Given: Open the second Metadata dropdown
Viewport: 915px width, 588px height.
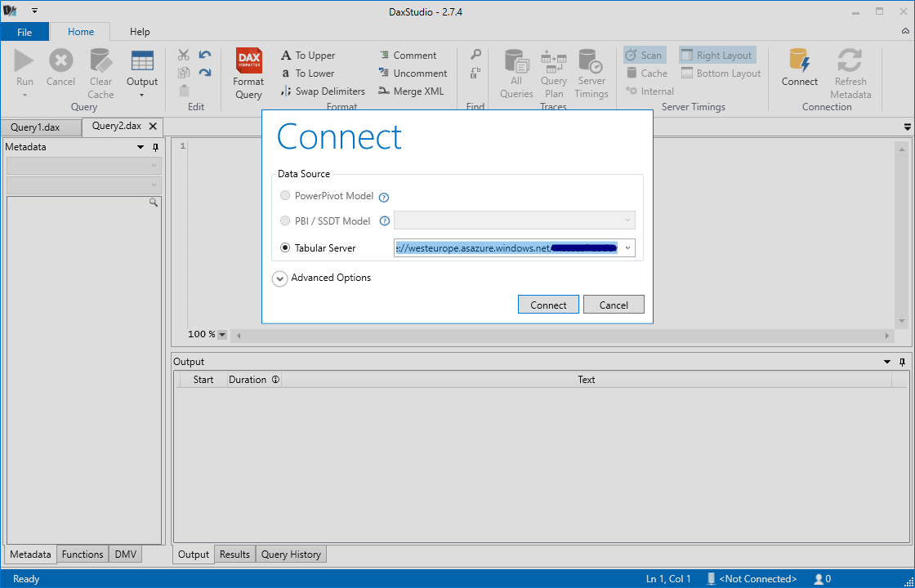Looking at the screenshot, I should pyautogui.click(x=83, y=185).
